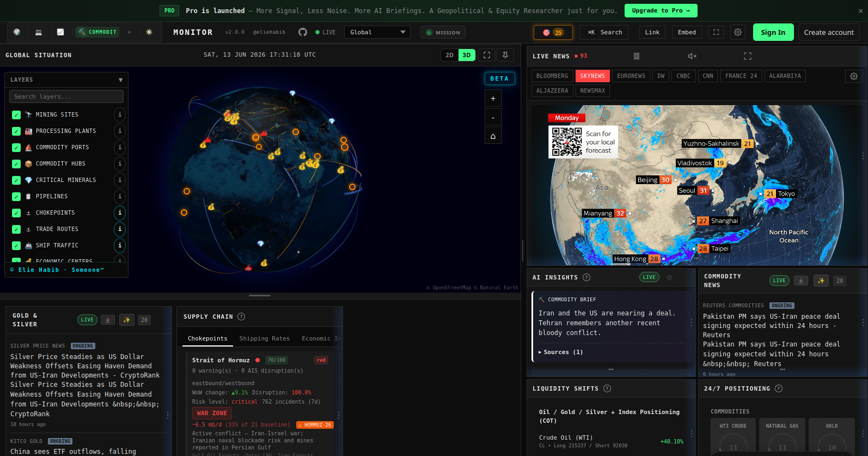Show info for the Chokepoints layer
Screen dimensions: 868x456
120,212
